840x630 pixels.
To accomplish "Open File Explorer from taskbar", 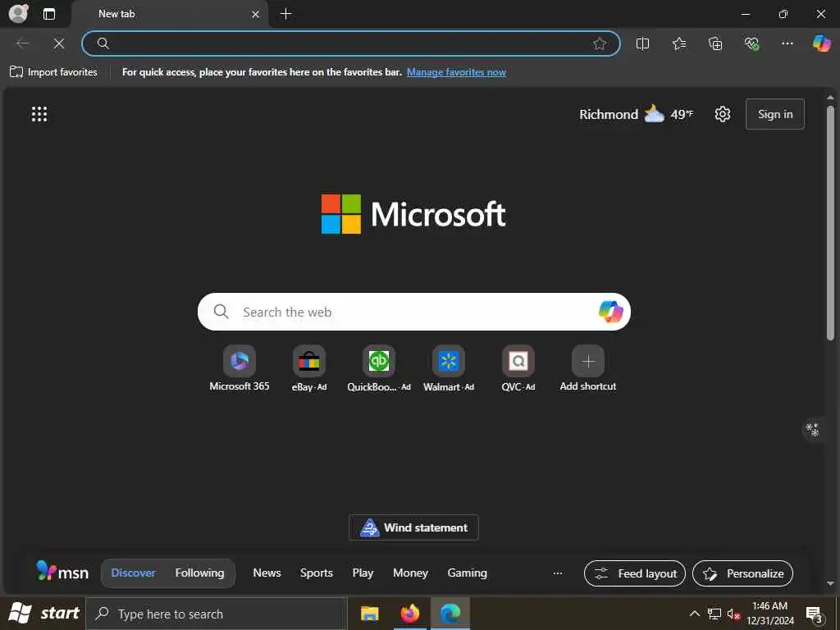I will tap(370, 614).
